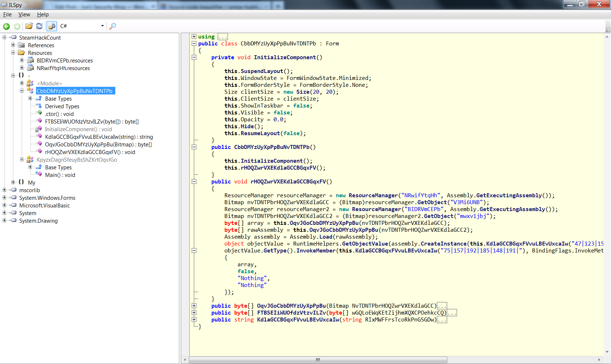Click the Resources open-folder icon
The image size is (611, 364).
coord(21,53)
